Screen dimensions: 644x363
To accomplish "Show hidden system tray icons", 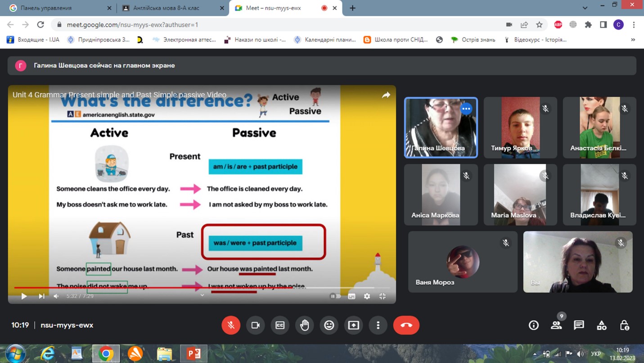I will [535, 354].
